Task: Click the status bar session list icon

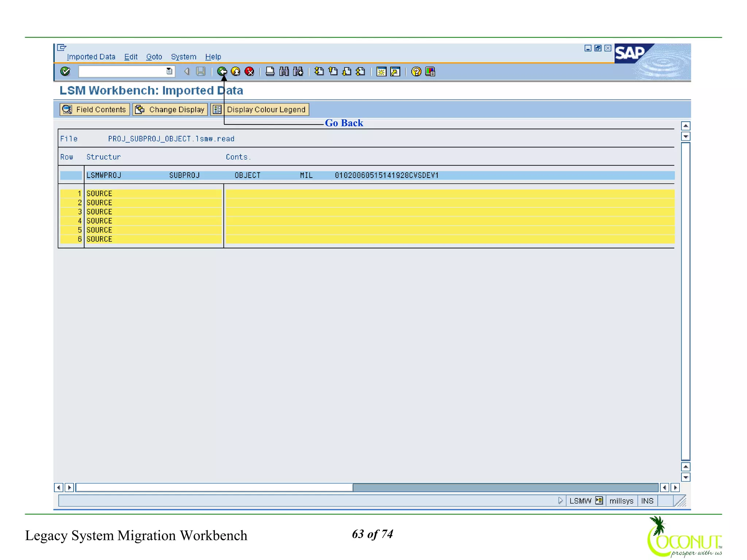Action: coord(599,501)
